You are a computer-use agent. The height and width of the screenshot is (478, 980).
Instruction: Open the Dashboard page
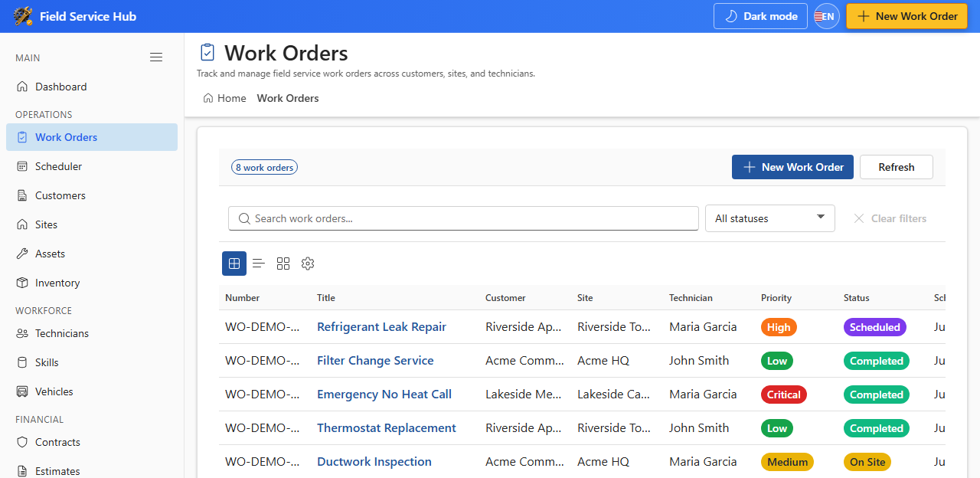[92, 87]
